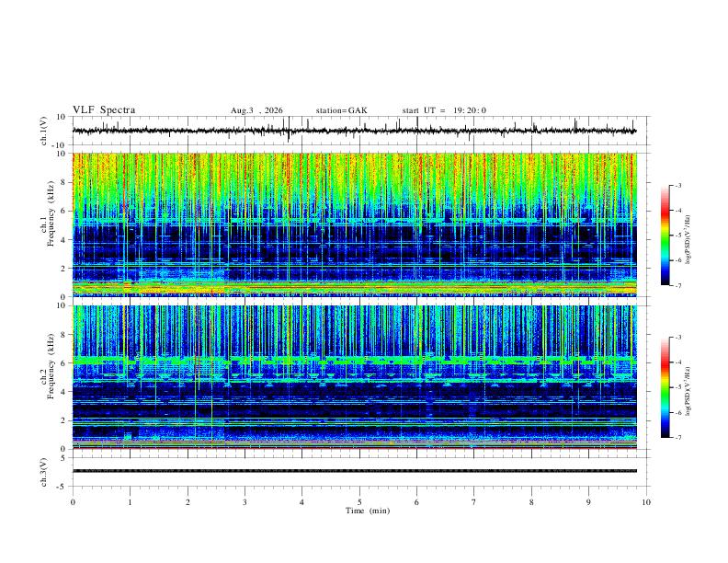Viewport: 728px width, 563px height.
Task: Click the Time (min) axis label
Action: coord(368,511)
